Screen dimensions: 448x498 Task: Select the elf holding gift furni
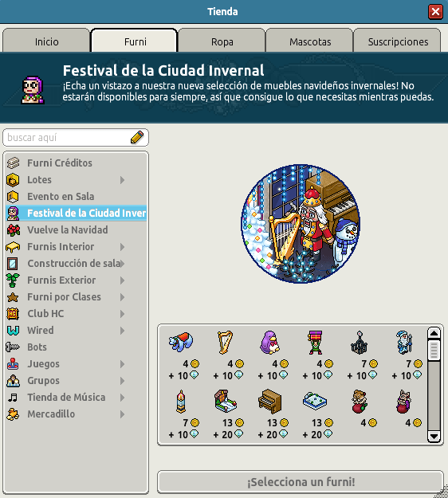point(315,343)
